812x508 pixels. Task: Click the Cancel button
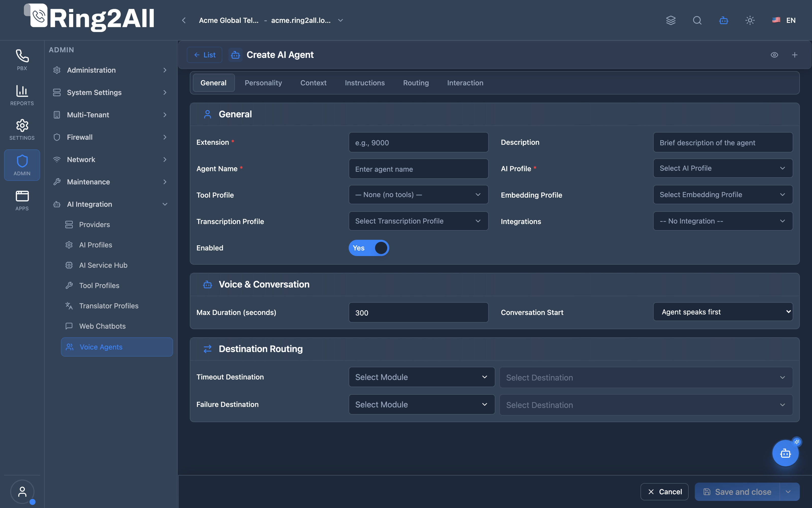(x=664, y=492)
